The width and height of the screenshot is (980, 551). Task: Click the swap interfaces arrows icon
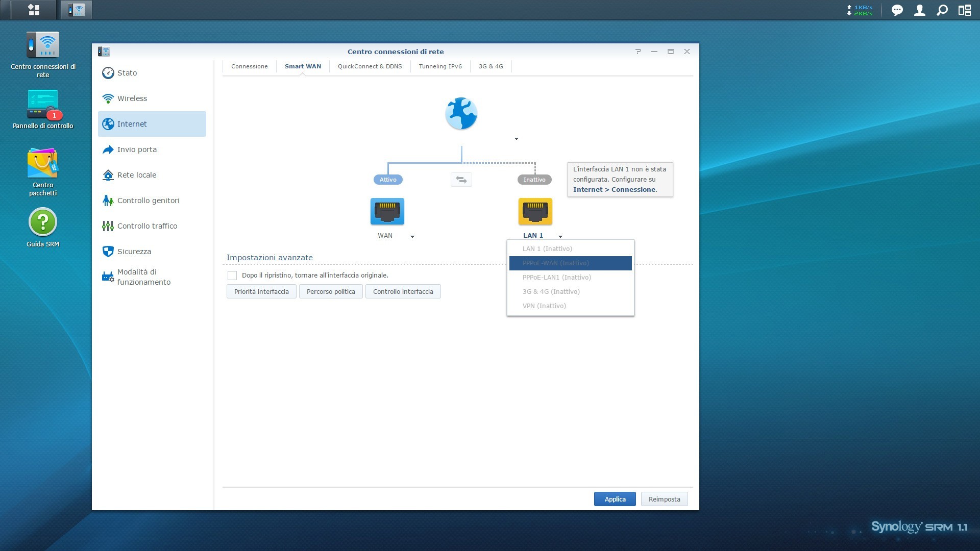pos(461,180)
